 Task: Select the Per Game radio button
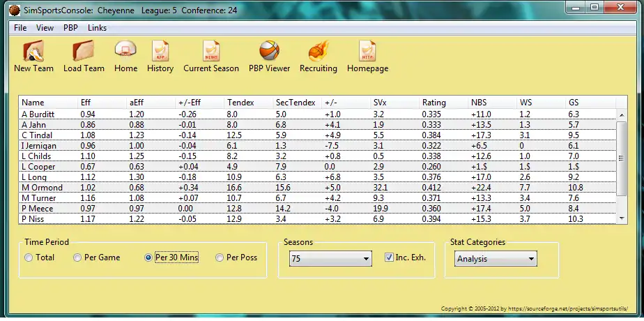(77, 257)
